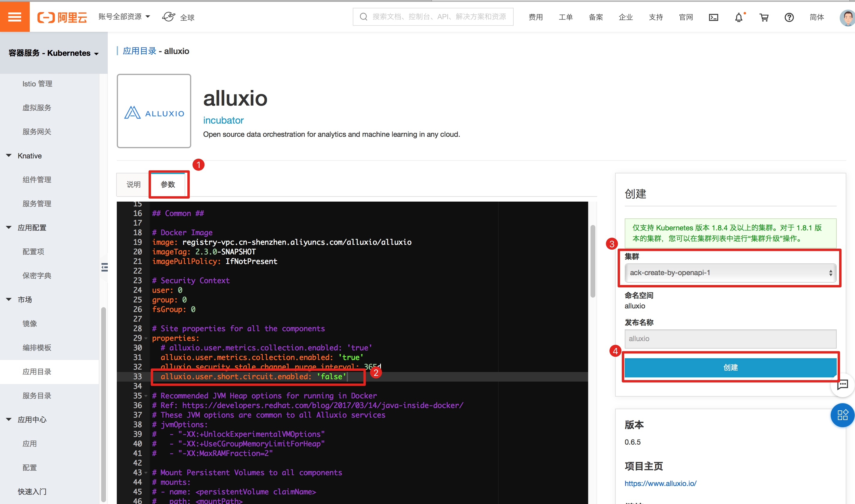Collapse the sidebar with the toggle handle
855x504 pixels.
coord(104,267)
